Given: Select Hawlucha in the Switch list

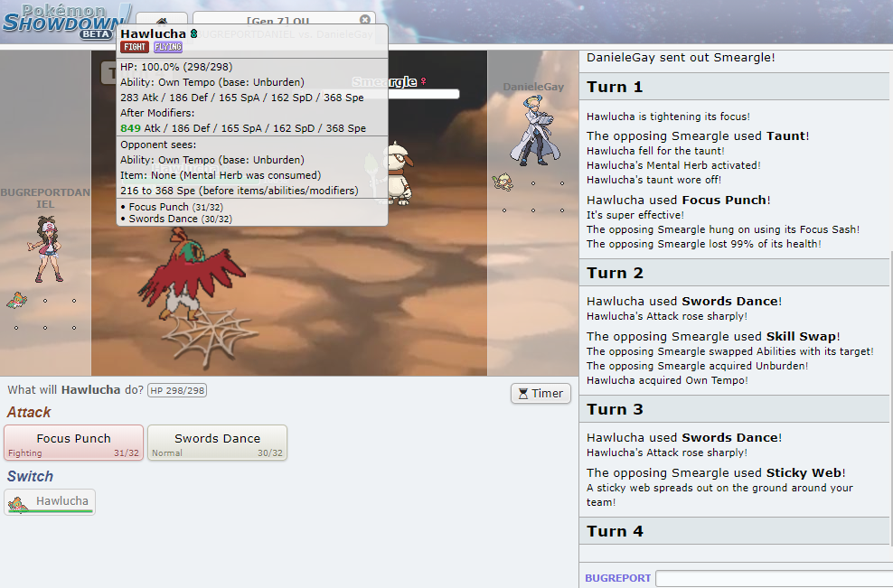Looking at the screenshot, I should pos(50,501).
